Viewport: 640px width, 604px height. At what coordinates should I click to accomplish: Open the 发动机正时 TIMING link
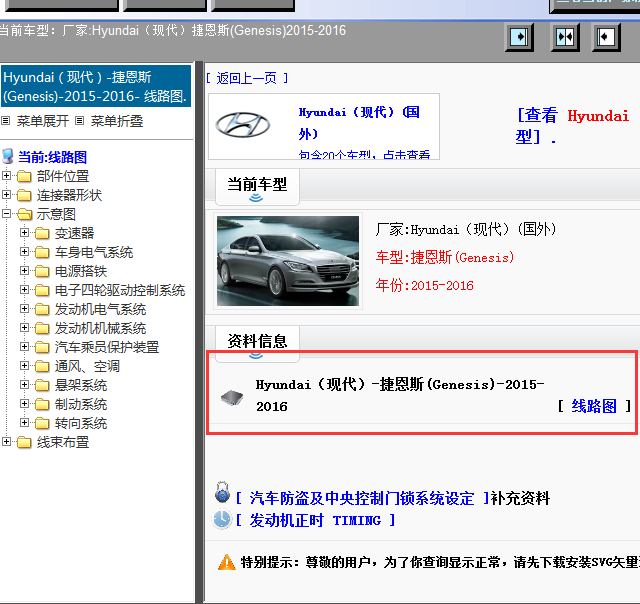pos(316,520)
